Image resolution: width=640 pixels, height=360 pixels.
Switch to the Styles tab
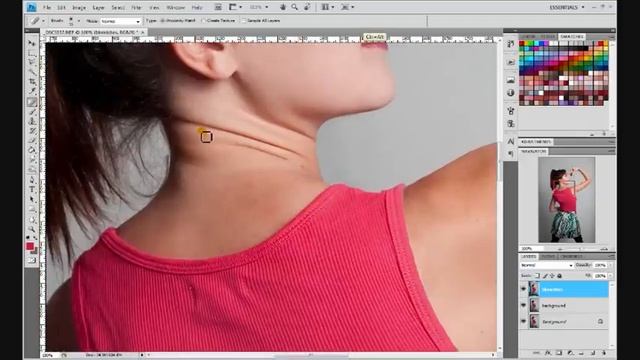[x=548, y=37]
